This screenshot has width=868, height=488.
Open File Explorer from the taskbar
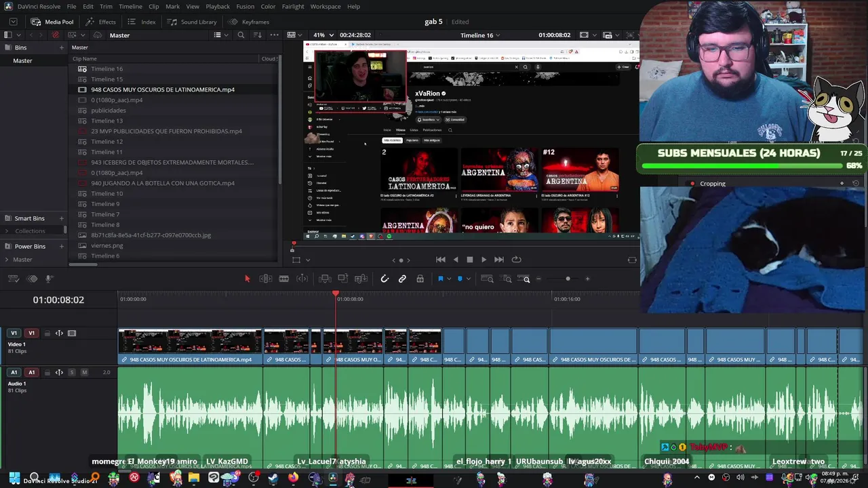(194, 478)
